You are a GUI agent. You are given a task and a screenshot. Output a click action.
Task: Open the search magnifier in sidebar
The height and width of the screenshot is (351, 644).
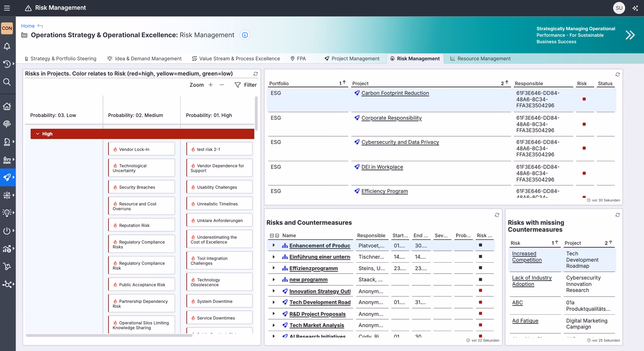click(7, 82)
